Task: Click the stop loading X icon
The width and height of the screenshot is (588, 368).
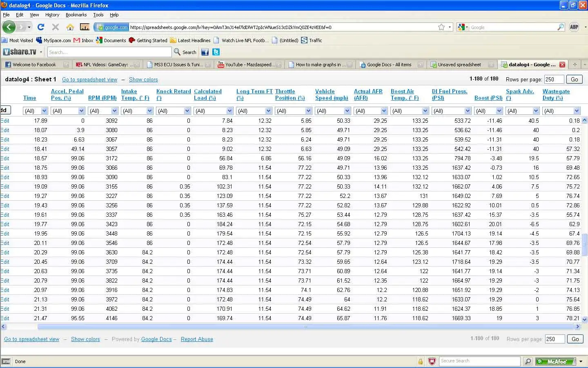Action: coord(56,27)
